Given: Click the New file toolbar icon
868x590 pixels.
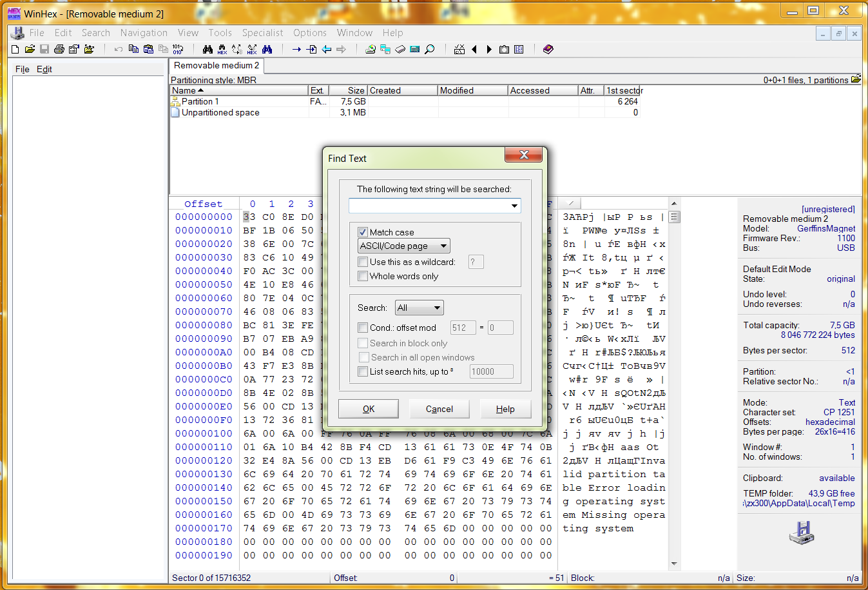Looking at the screenshot, I should (x=15, y=49).
